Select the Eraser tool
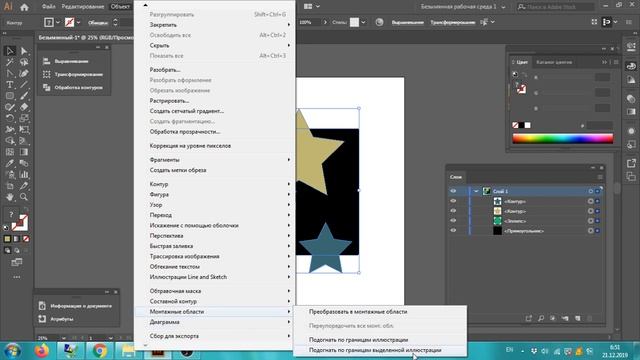The image size is (640, 360). coord(24,107)
